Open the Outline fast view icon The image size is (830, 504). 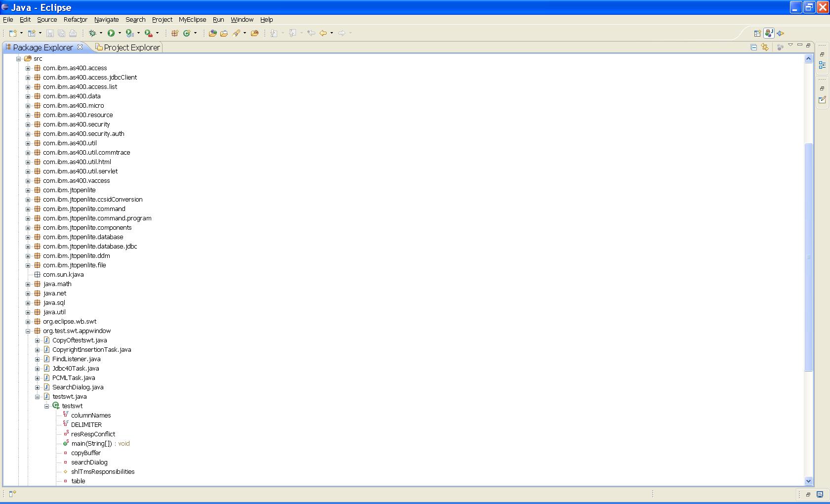pos(822,65)
